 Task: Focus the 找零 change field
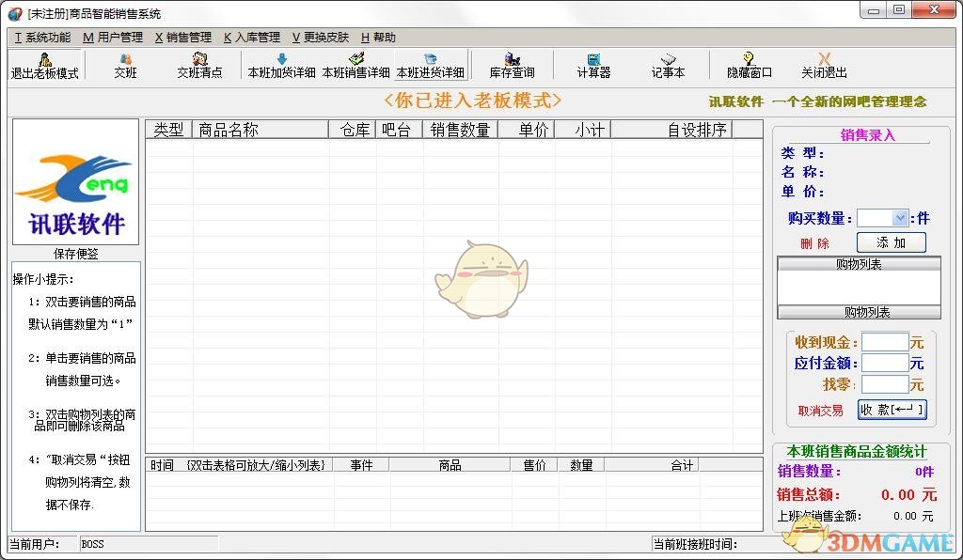click(884, 384)
